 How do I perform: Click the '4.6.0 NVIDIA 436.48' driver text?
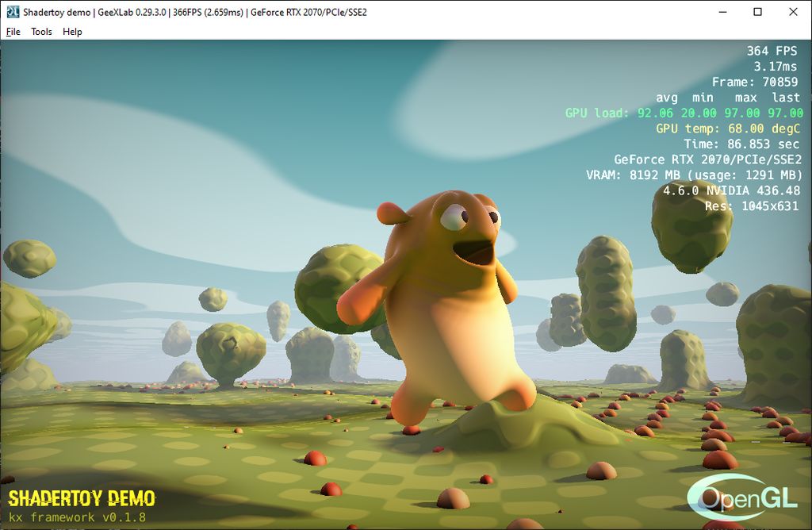[731, 190]
